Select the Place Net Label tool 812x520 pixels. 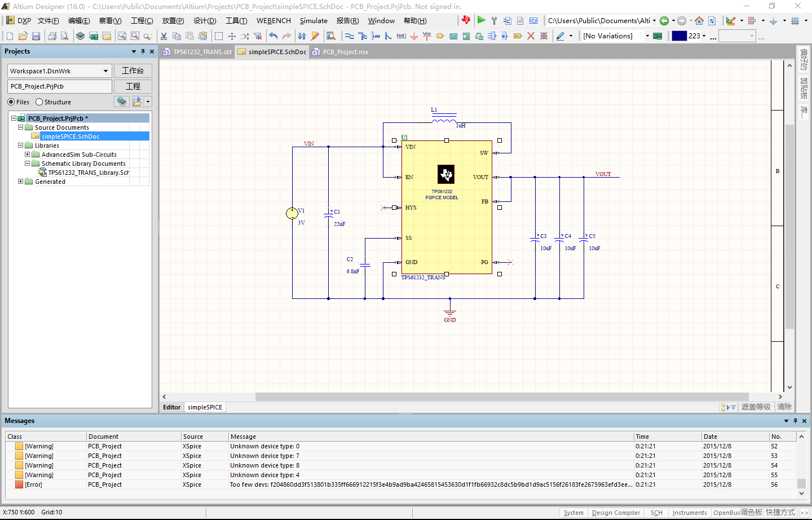[401, 36]
